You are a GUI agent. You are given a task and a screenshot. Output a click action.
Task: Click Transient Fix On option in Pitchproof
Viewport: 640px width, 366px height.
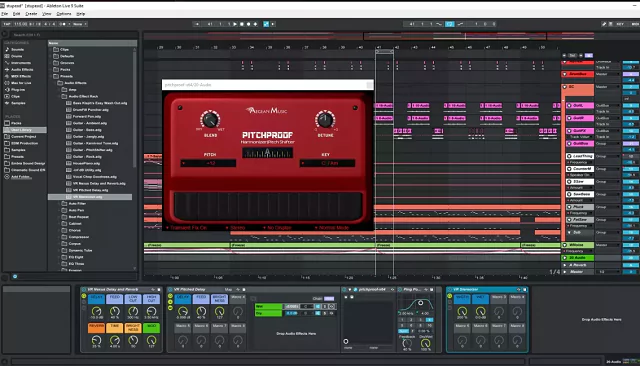click(187, 228)
